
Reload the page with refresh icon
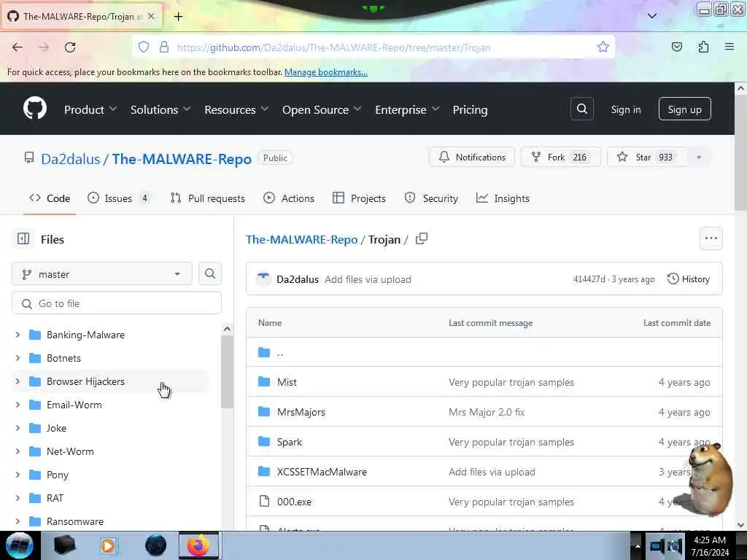[x=70, y=47]
